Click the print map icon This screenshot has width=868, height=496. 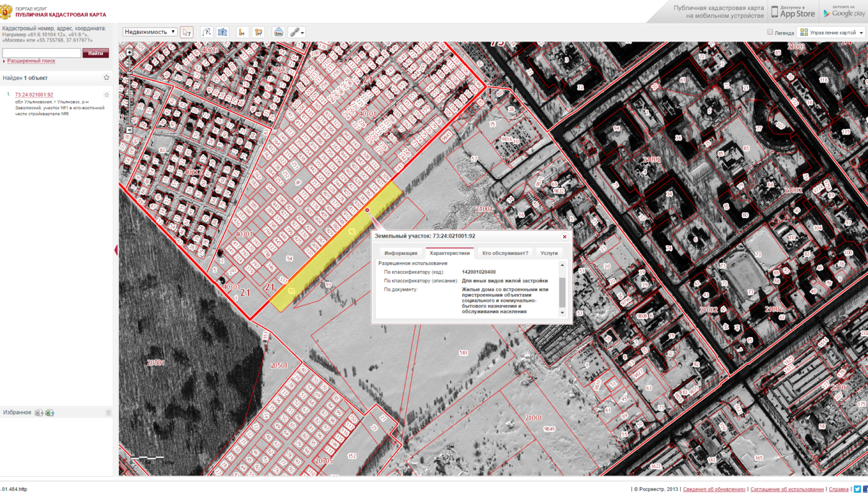coord(279,32)
